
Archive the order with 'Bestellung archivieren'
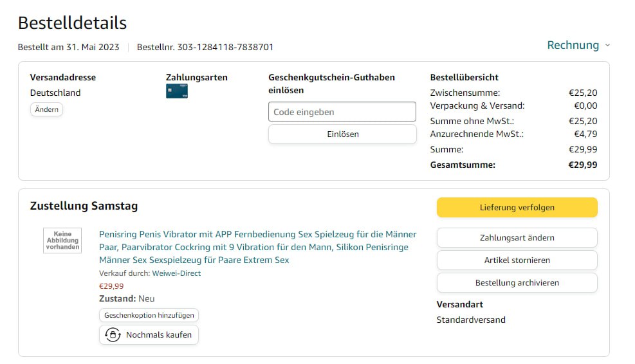coord(517,283)
